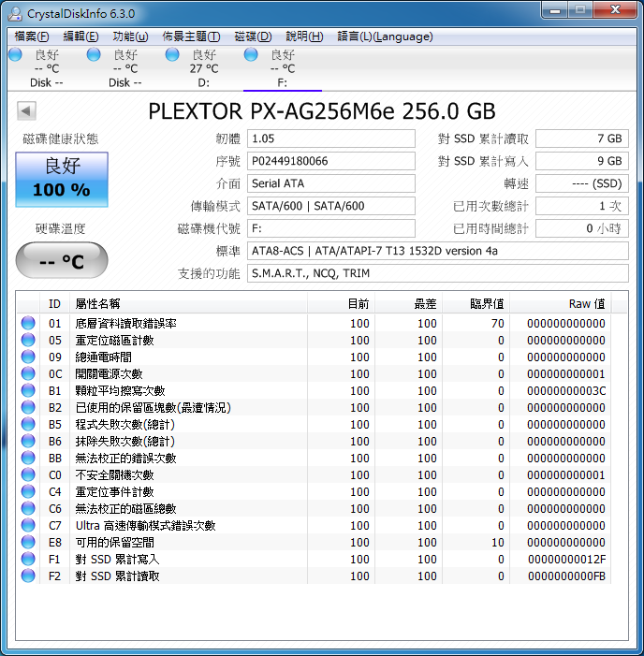
Task: Click the CrystalDiskInfo title bar app icon
Action: coord(15,13)
